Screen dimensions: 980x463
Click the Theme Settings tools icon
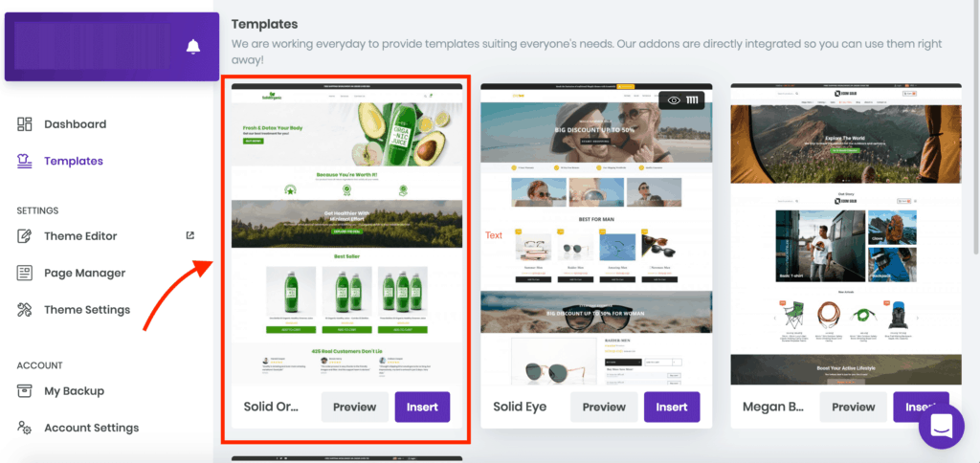pyautogui.click(x=24, y=310)
